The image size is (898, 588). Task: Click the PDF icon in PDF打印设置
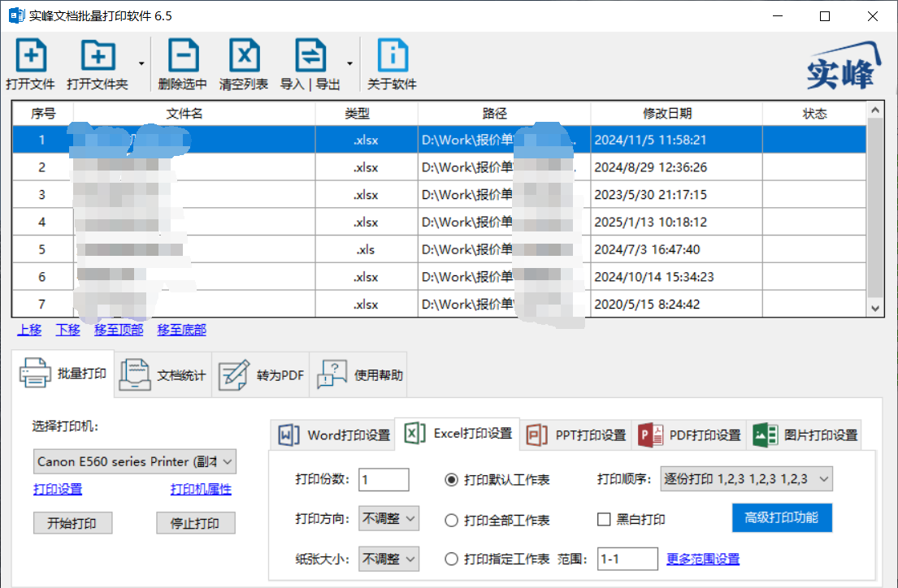point(650,435)
